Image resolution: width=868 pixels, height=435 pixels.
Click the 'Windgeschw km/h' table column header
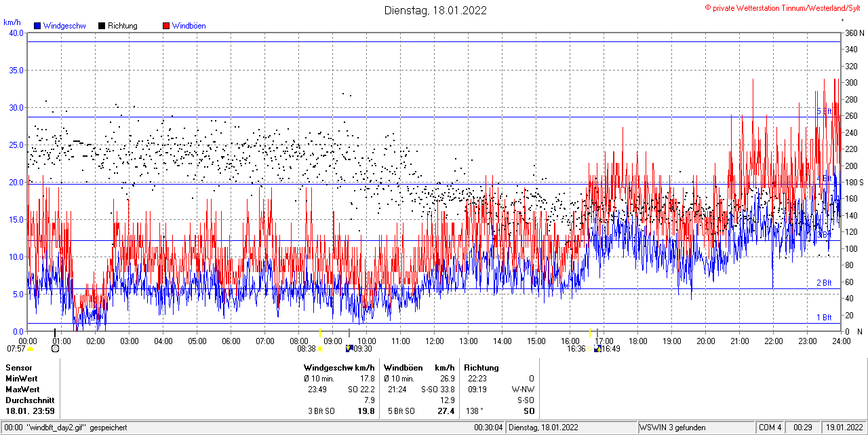click(339, 367)
